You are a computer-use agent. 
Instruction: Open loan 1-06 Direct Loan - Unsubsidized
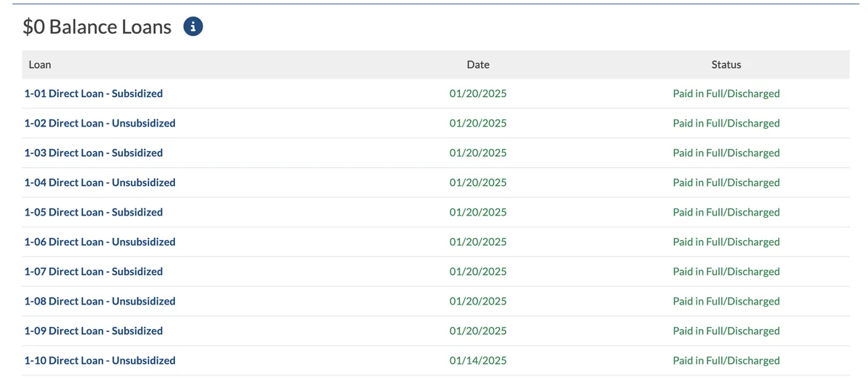[x=100, y=242]
